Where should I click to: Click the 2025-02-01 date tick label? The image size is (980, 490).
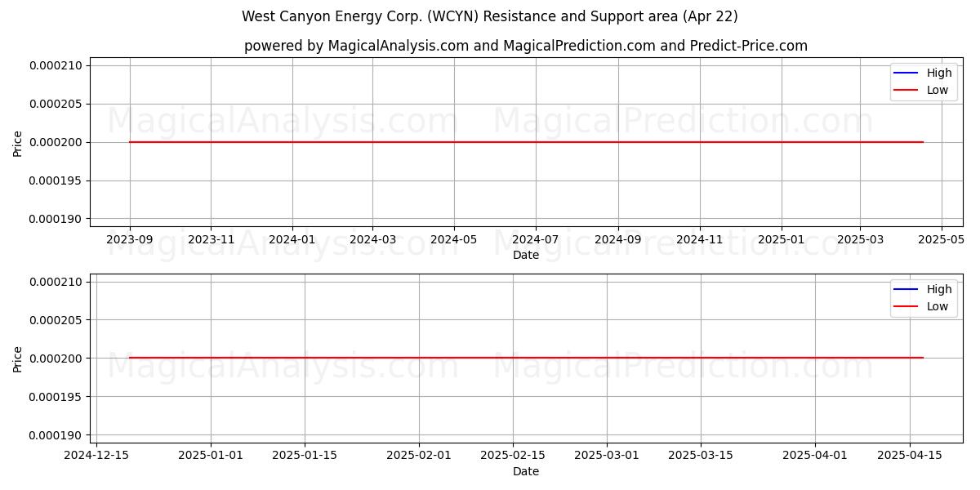pyautogui.click(x=419, y=457)
